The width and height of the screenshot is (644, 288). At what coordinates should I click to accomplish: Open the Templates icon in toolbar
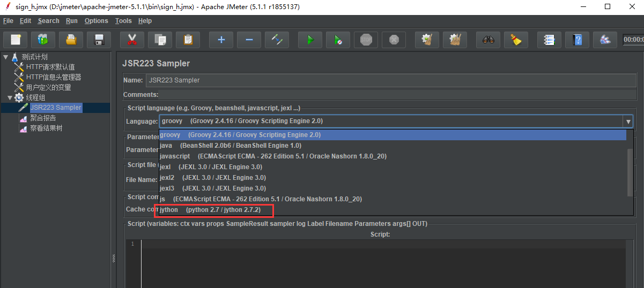tap(43, 40)
